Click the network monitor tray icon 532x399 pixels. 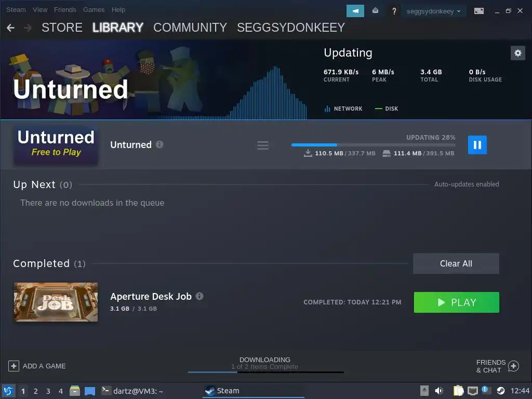473,391
